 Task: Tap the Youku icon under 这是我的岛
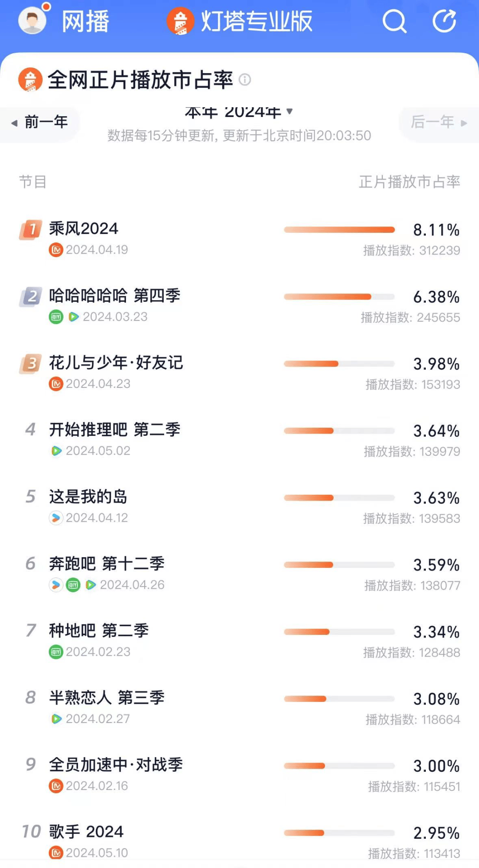[x=56, y=518]
